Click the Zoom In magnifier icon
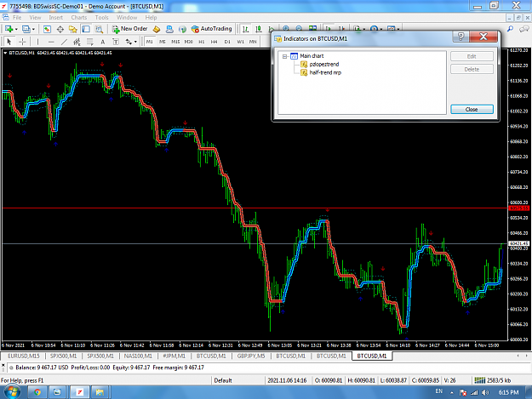 (286, 28)
